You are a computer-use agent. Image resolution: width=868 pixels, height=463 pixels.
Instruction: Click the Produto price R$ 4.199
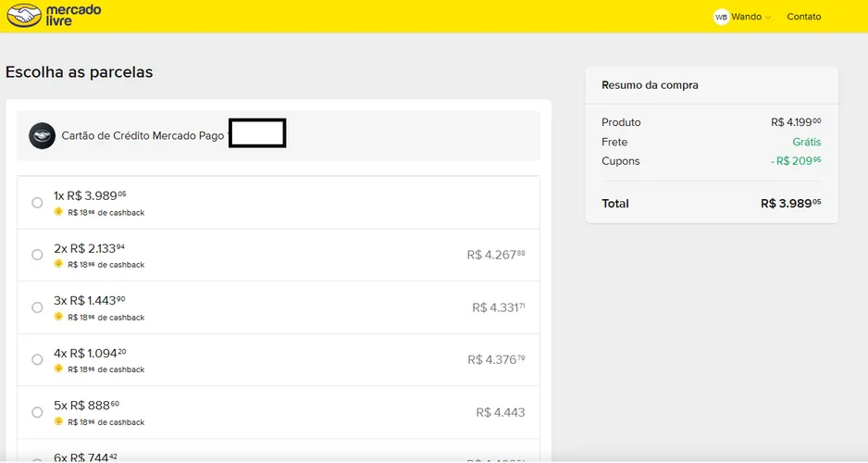(x=796, y=122)
